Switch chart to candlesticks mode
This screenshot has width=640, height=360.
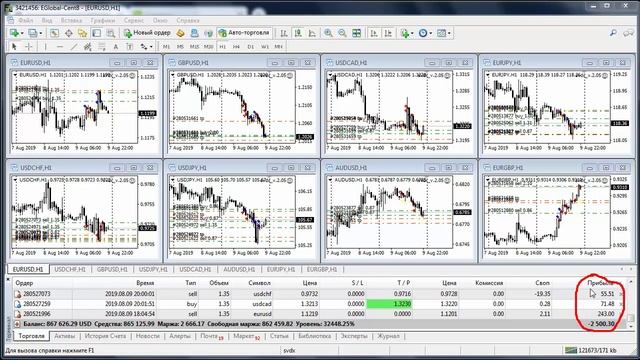click(298, 33)
